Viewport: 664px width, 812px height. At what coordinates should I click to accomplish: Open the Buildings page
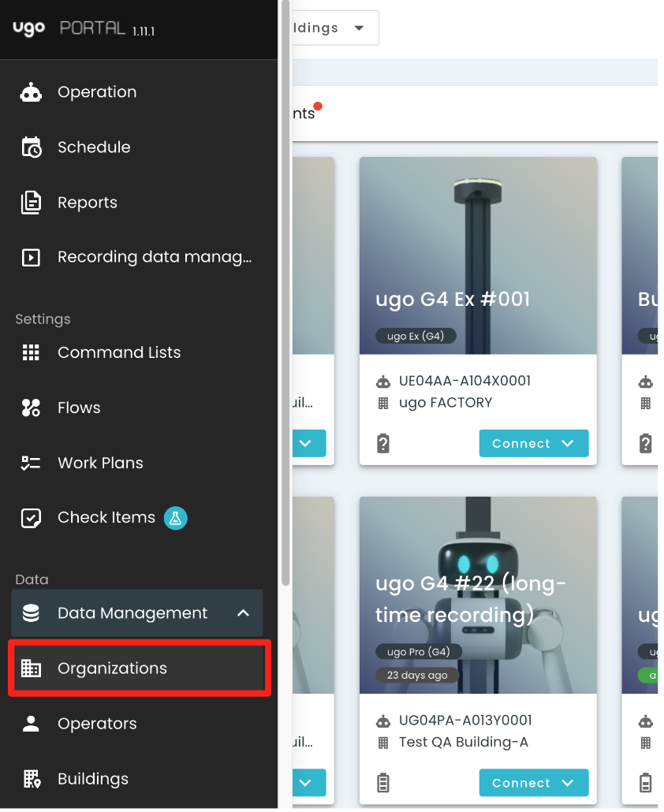point(136,779)
